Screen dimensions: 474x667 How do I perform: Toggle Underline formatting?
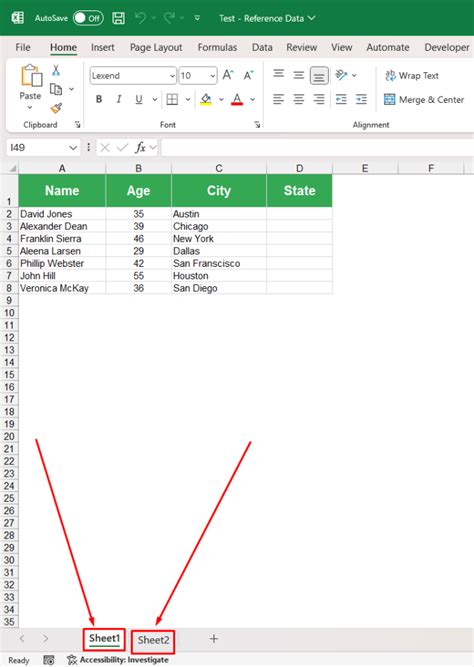coord(139,100)
